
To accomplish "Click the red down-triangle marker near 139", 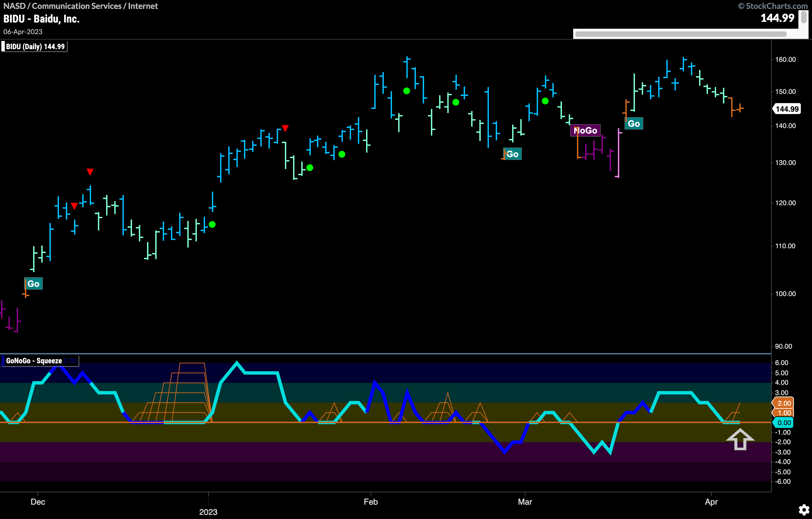I will (285, 128).
